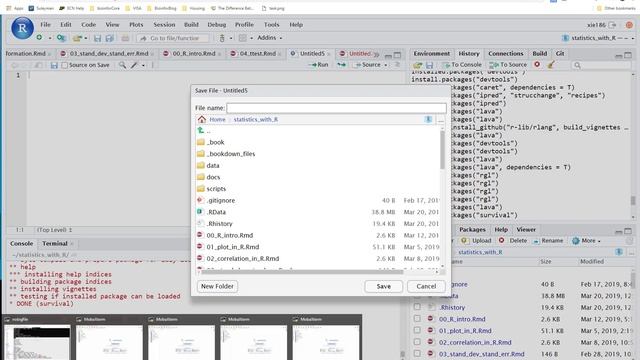
Task: Click the To Console button
Action: click(462, 64)
